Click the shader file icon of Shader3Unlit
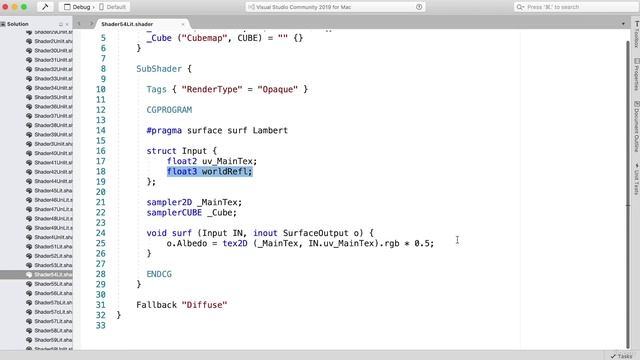Image resolution: width=640 pixels, height=360 pixels. (29, 144)
